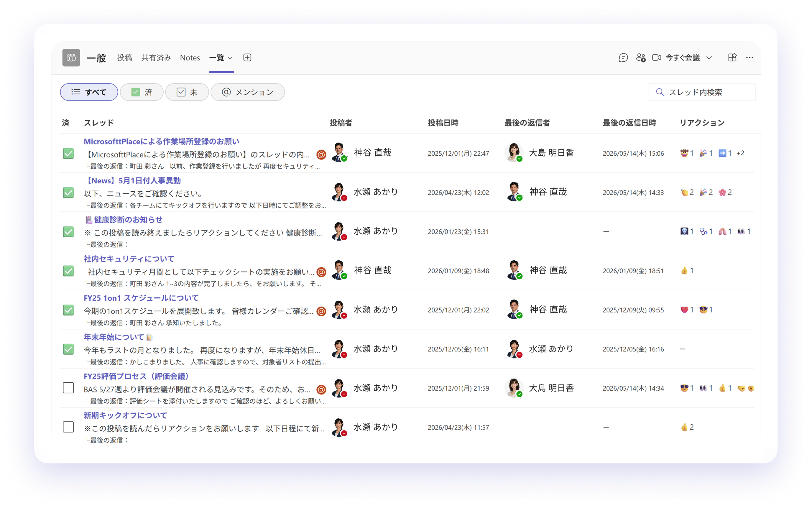This screenshot has width=812, height=508.
Task: Uncheck done box for FY25 1on1 スケジュール
Action: click(x=68, y=310)
